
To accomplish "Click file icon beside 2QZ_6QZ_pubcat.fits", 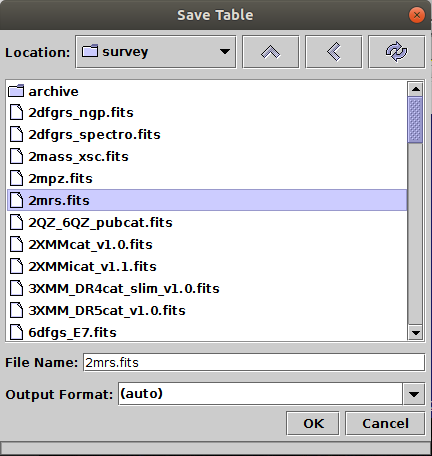I will [16, 222].
